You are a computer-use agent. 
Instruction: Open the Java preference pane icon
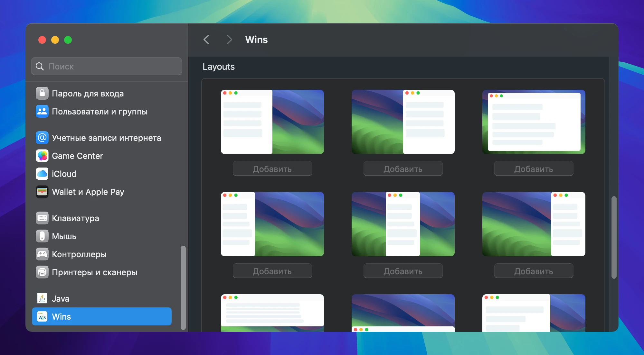[x=42, y=299]
